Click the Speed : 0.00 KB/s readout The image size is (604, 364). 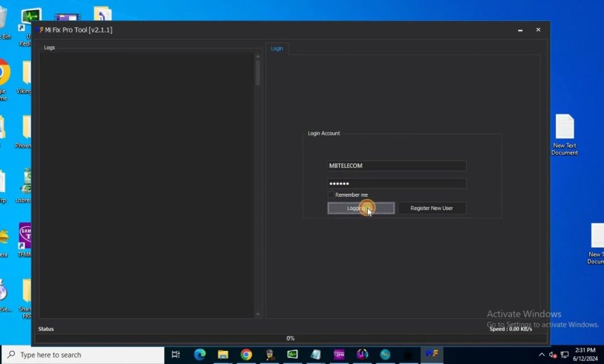[x=511, y=329]
